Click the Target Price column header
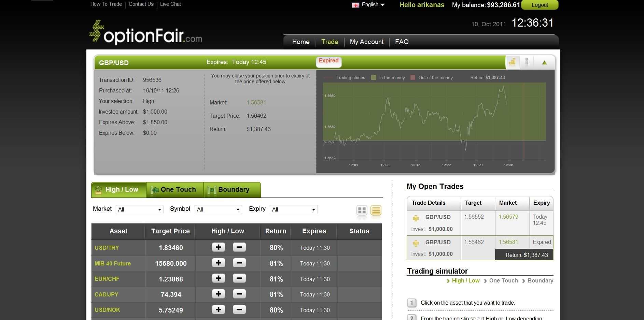This screenshot has height=320, width=644. pos(170,231)
